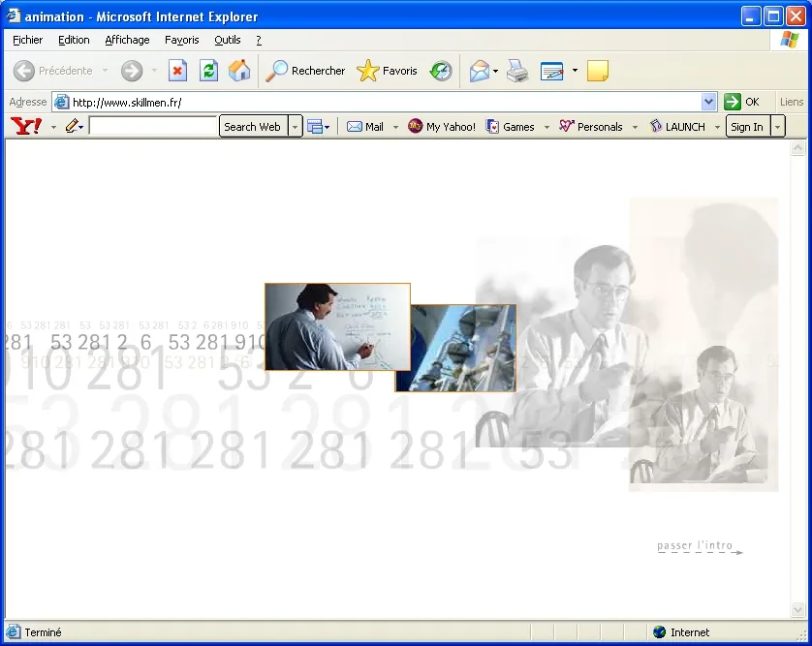Open the ? help menu
This screenshot has height=646, width=812.
[x=259, y=40]
